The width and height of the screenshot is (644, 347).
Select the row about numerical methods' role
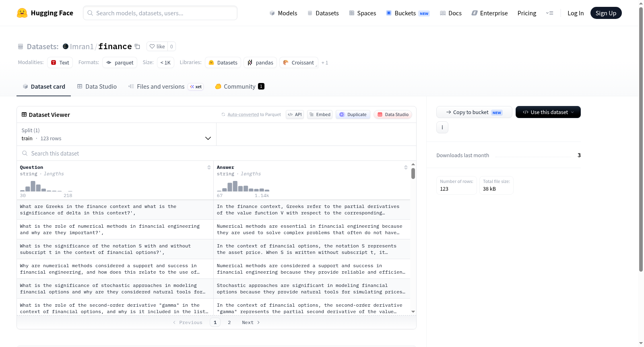tap(213, 229)
